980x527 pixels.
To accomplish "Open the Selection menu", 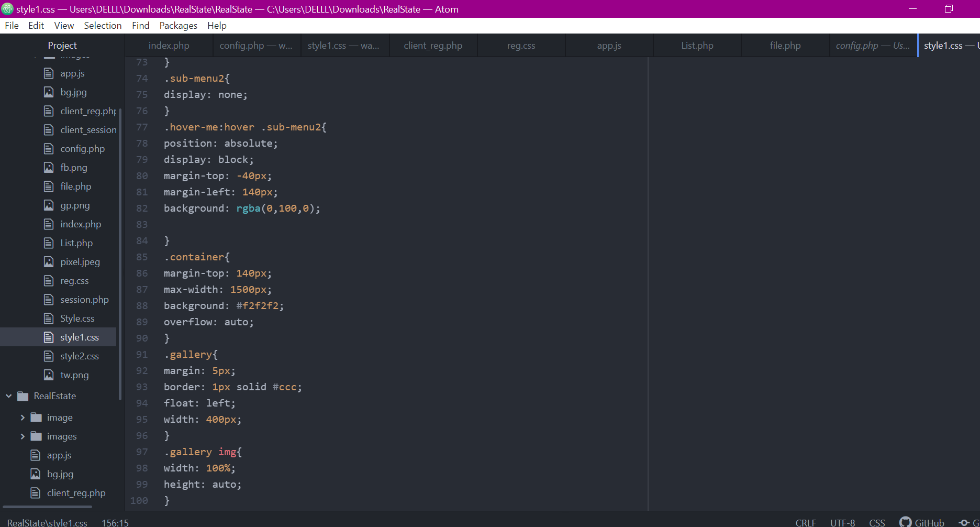I will pyautogui.click(x=103, y=26).
